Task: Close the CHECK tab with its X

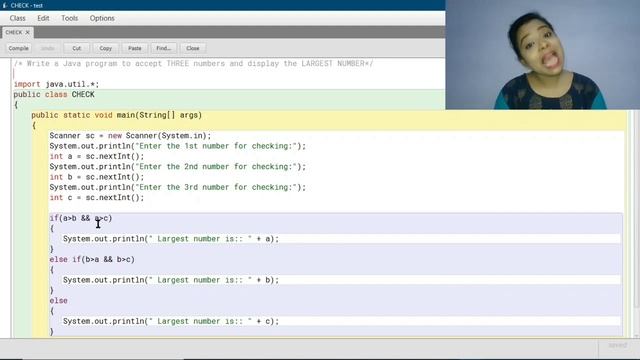Action: click(28, 32)
